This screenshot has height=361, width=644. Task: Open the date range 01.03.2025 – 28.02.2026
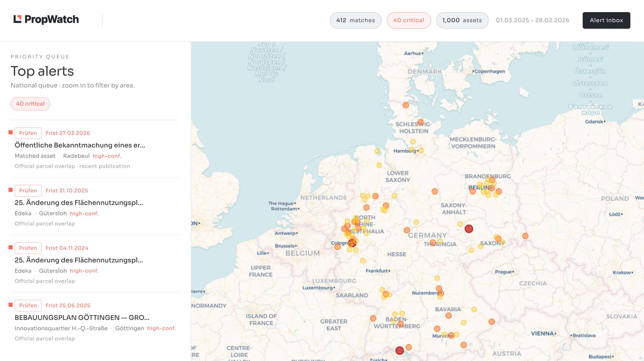pos(532,20)
